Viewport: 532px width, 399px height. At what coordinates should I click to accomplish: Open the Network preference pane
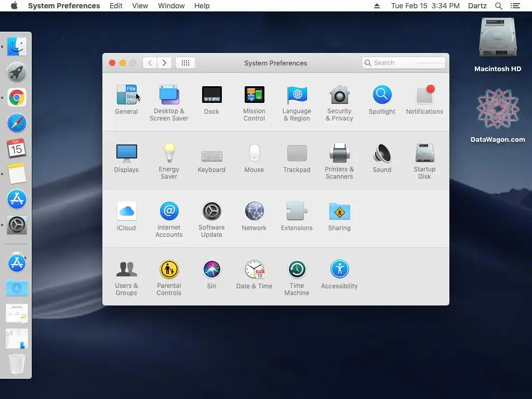(x=254, y=216)
